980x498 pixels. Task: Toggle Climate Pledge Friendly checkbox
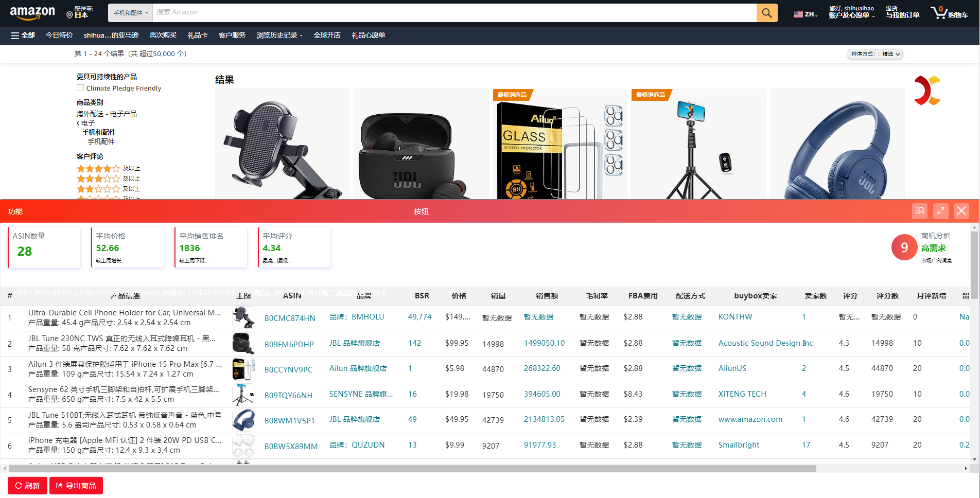(x=80, y=88)
